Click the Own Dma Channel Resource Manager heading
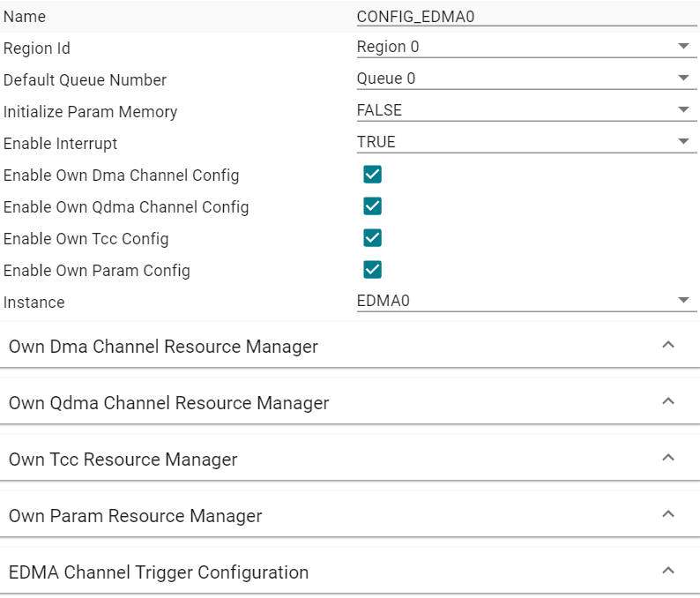This screenshot has height=598, width=700. pos(163,347)
